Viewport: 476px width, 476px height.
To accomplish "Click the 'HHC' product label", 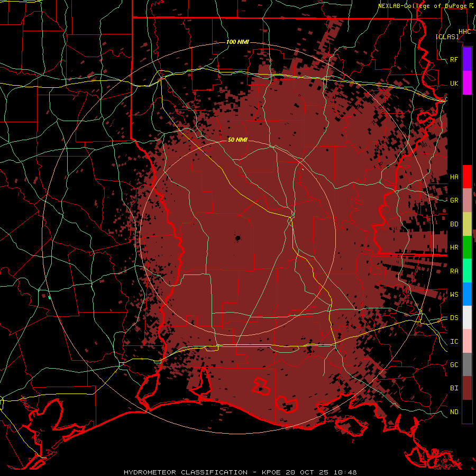I will point(464,32).
